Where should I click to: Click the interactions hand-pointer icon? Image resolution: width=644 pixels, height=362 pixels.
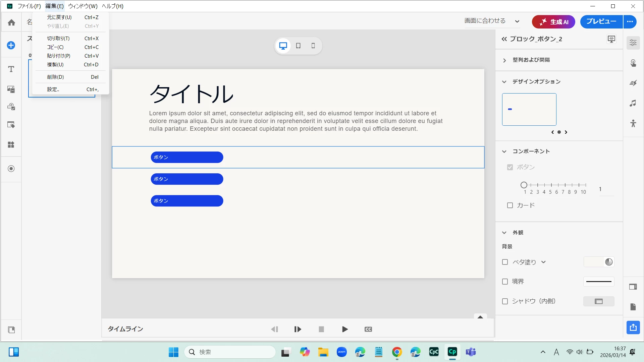pos(633,63)
